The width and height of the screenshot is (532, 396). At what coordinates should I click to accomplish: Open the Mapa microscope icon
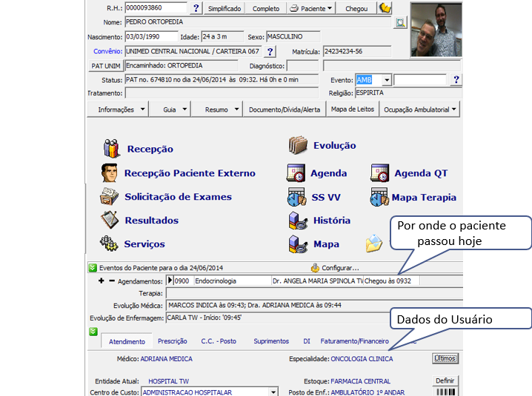tap(298, 244)
